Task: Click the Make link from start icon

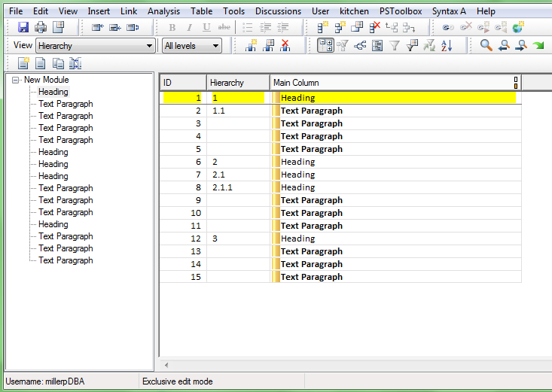Action: (x=501, y=27)
